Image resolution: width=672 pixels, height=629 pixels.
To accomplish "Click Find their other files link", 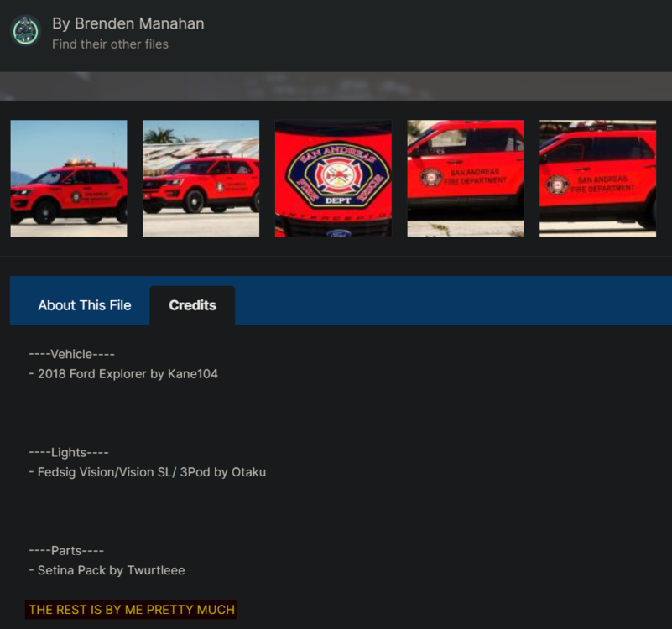I will (110, 44).
